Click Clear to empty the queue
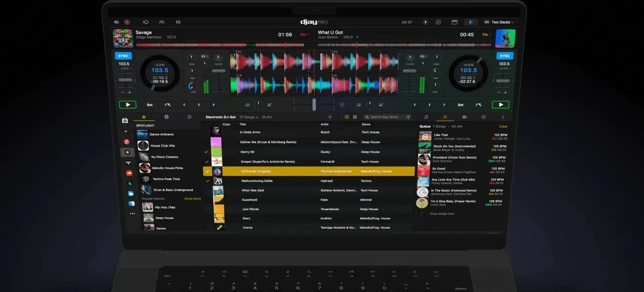The height and width of the screenshot is (292, 644). click(x=503, y=126)
